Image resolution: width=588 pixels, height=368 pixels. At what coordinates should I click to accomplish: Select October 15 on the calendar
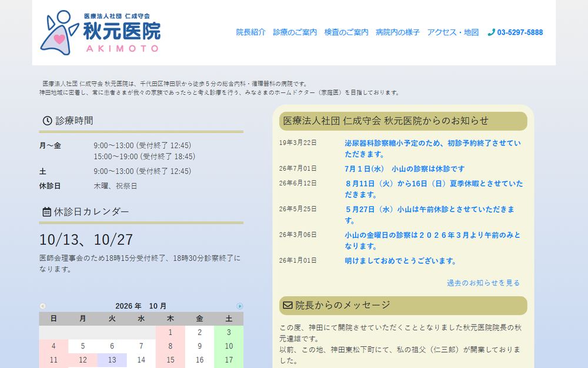(x=171, y=360)
